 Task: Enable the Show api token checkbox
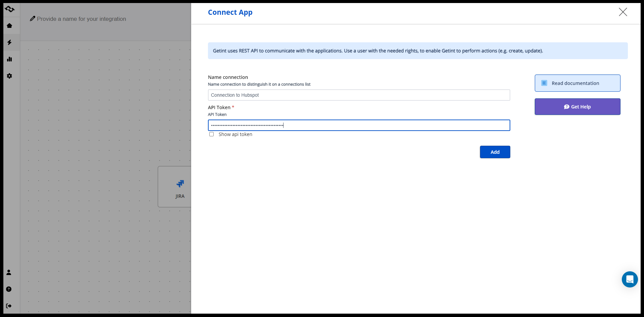(x=211, y=134)
